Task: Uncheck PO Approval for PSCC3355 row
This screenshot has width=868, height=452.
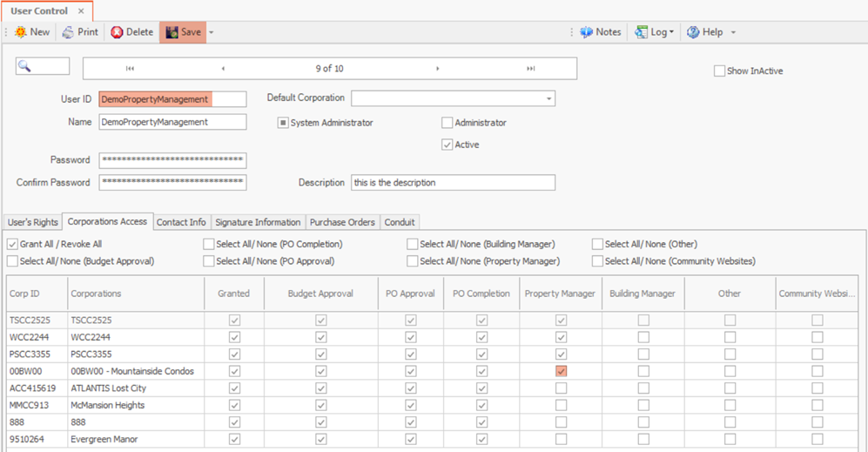Action: point(411,354)
